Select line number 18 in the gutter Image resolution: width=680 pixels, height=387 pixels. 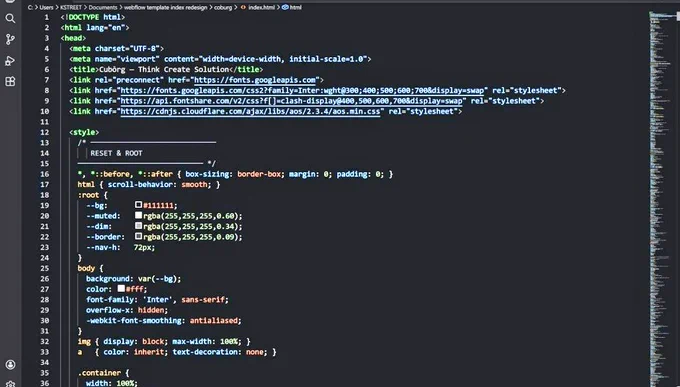[x=45, y=195]
